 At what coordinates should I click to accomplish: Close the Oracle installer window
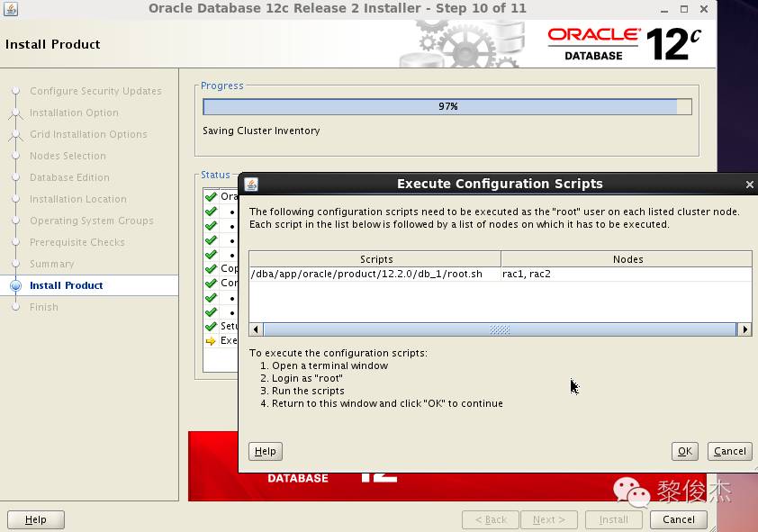click(704, 9)
